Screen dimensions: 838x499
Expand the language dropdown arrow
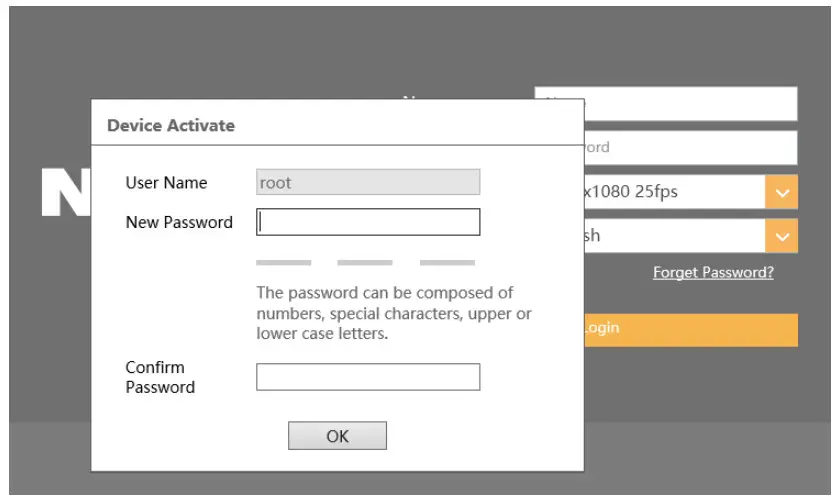click(782, 236)
